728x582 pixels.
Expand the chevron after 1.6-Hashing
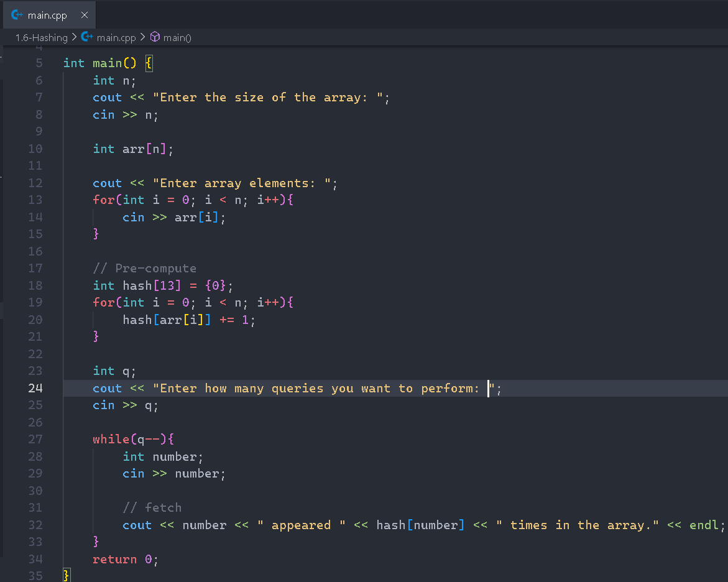tap(74, 37)
